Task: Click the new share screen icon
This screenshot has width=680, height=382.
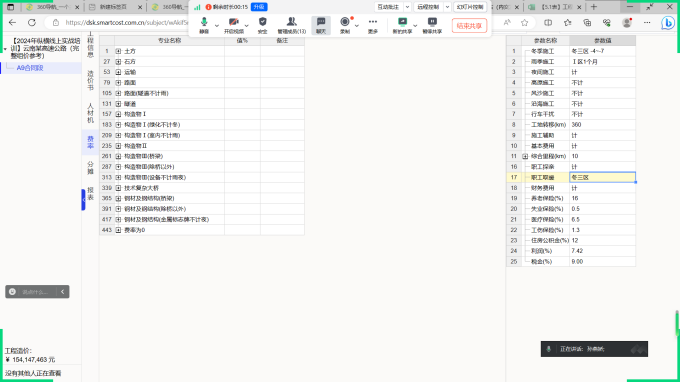Action: tap(402, 25)
